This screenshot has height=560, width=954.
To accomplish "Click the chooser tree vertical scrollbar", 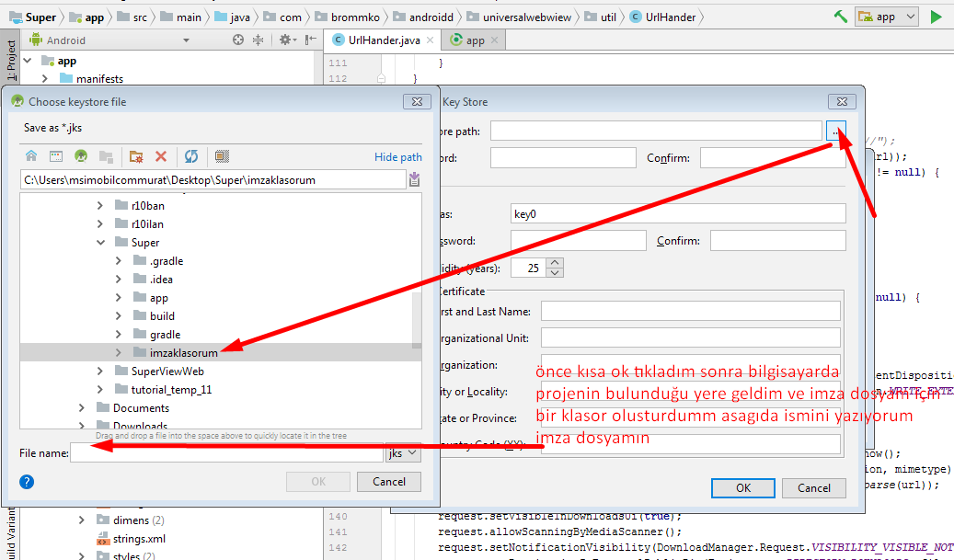I will [x=417, y=320].
